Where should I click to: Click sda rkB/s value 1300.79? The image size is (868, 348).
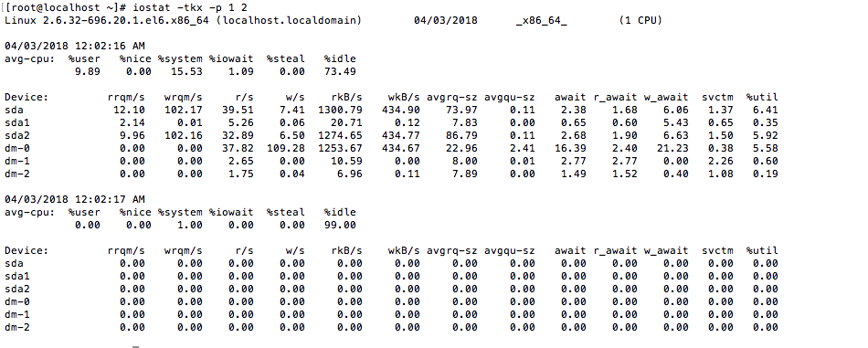[x=340, y=111]
